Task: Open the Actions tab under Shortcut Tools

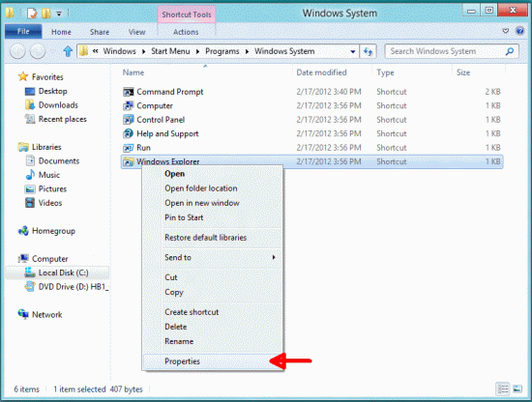Action: click(x=186, y=32)
